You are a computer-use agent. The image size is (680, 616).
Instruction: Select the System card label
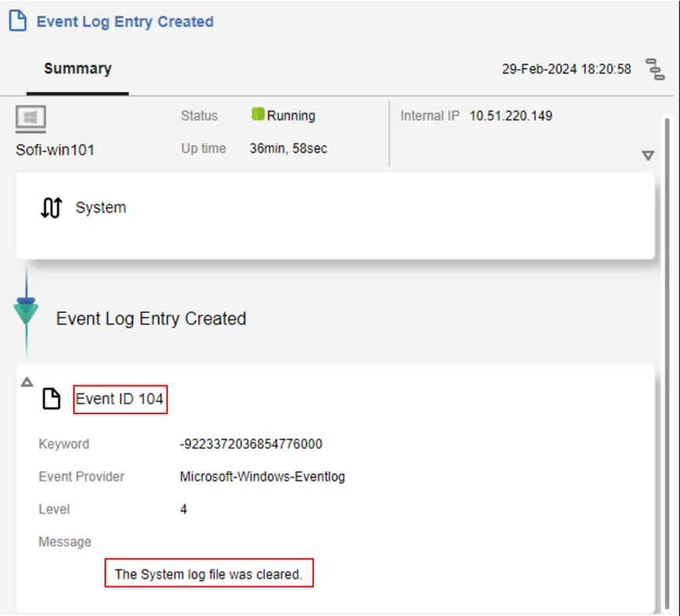tap(101, 208)
